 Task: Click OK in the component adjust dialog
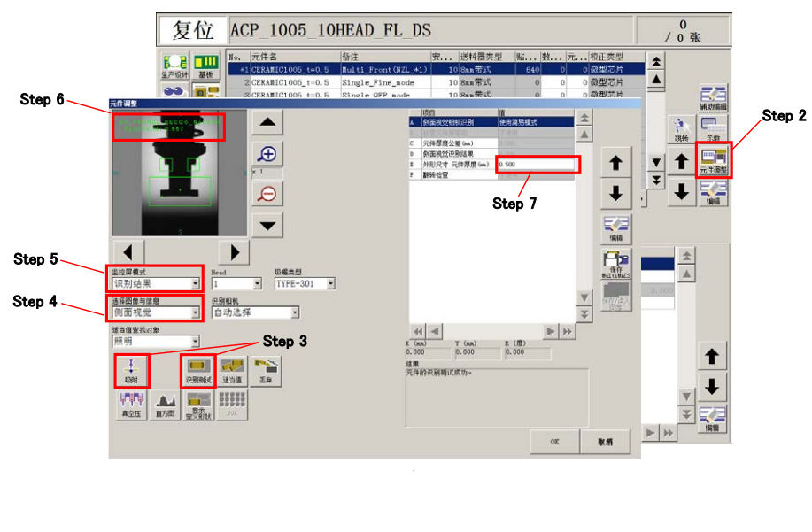[554, 441]
